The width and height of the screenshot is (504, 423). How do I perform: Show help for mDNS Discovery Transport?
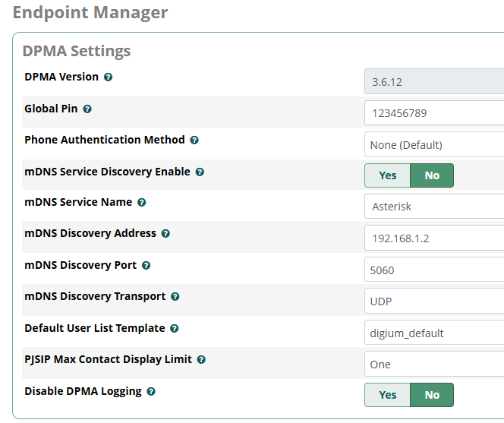pos(175,297)
